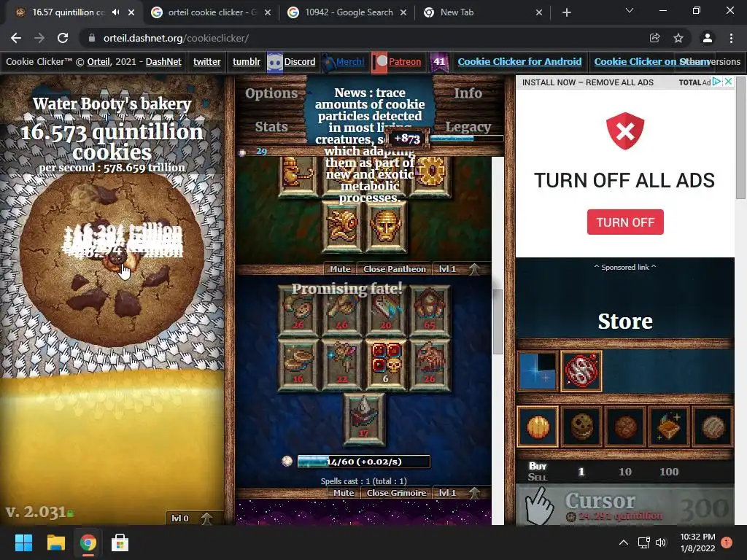Set purchase amount to 10
This screenshot has width=747, height=560.
pyautogui.click(x=625, y=472)
